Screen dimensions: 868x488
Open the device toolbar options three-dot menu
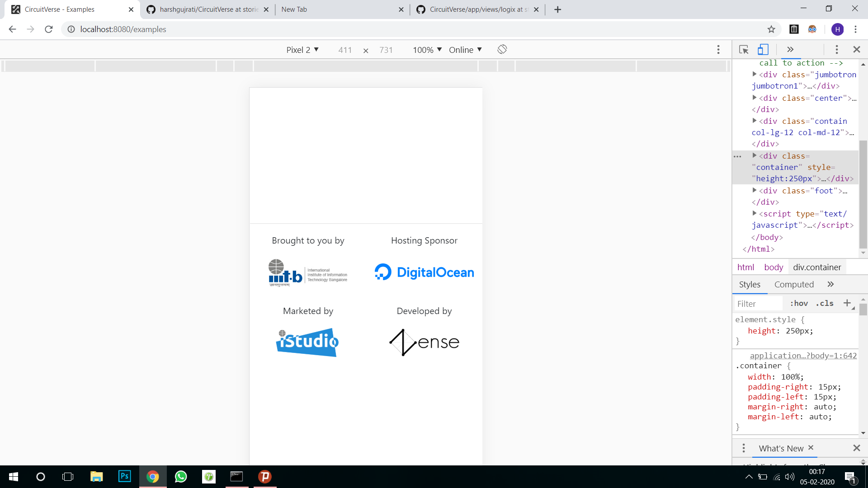coord(718,50)
